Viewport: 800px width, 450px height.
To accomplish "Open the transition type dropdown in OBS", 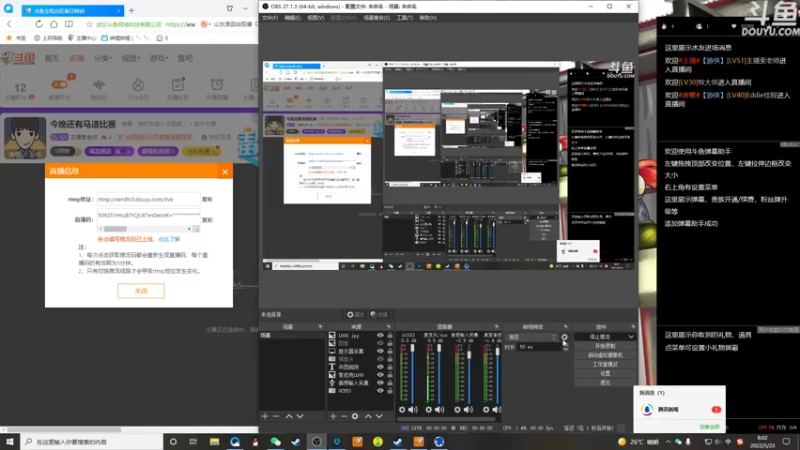I will [532, 337].
